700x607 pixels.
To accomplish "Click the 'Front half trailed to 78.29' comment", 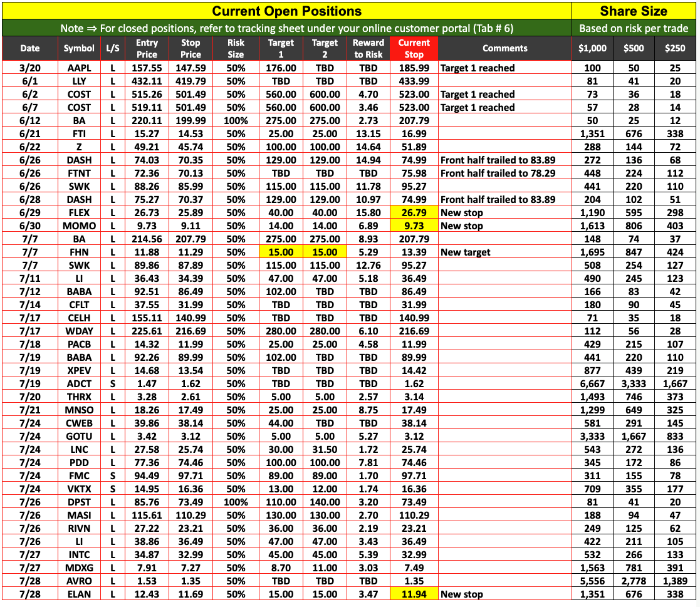I will (x=498, y=173).
